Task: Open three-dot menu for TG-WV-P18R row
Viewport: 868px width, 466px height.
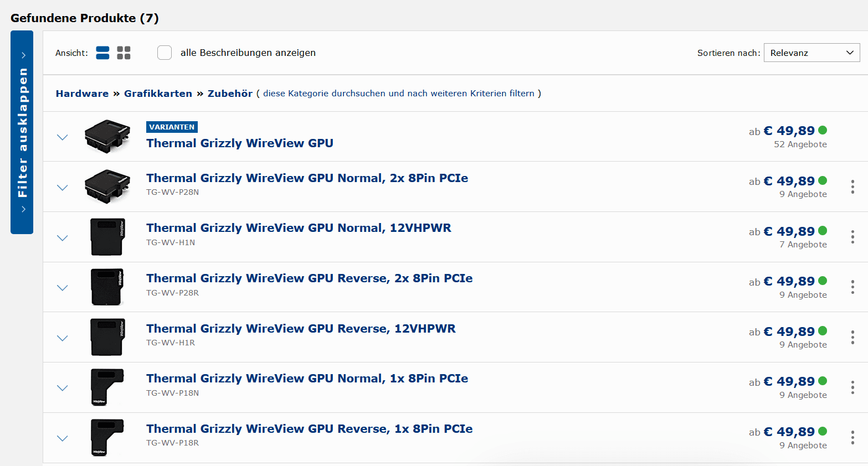Action: pos(852,438)
